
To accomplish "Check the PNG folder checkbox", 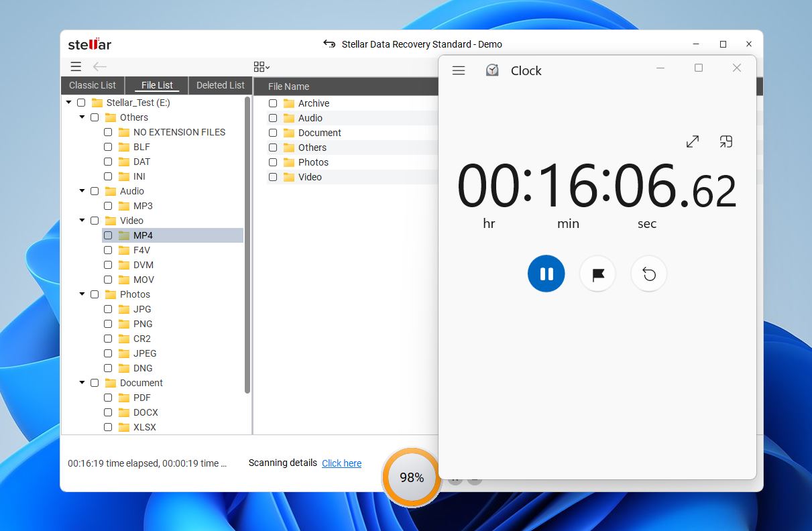I will pos(108,324).
